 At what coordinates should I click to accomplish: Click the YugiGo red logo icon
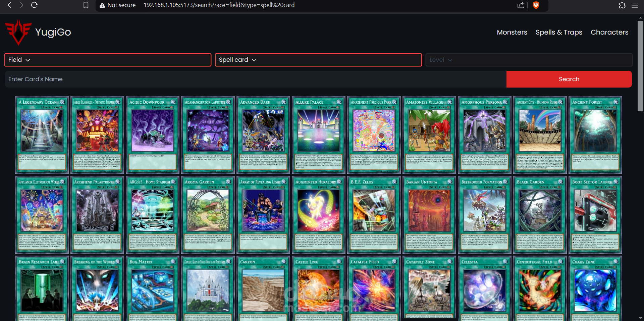pyautogui.click(x=18, y=32)
